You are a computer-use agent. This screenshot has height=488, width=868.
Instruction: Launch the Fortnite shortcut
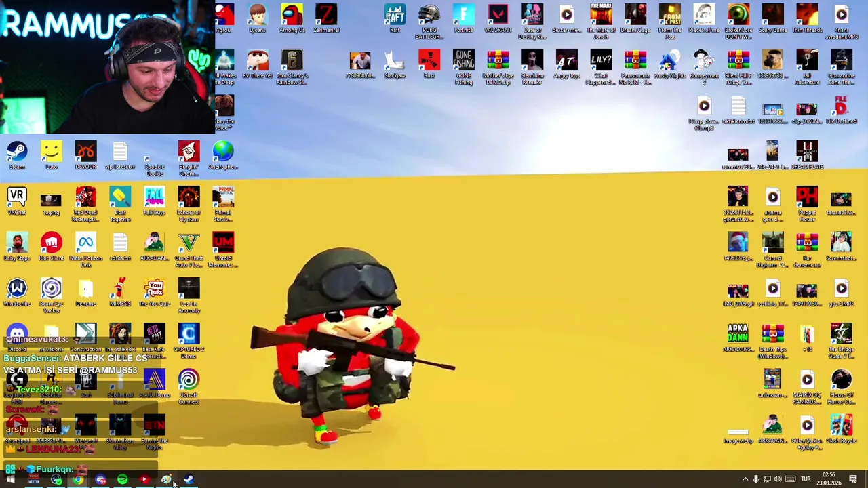tap(464, 18)
